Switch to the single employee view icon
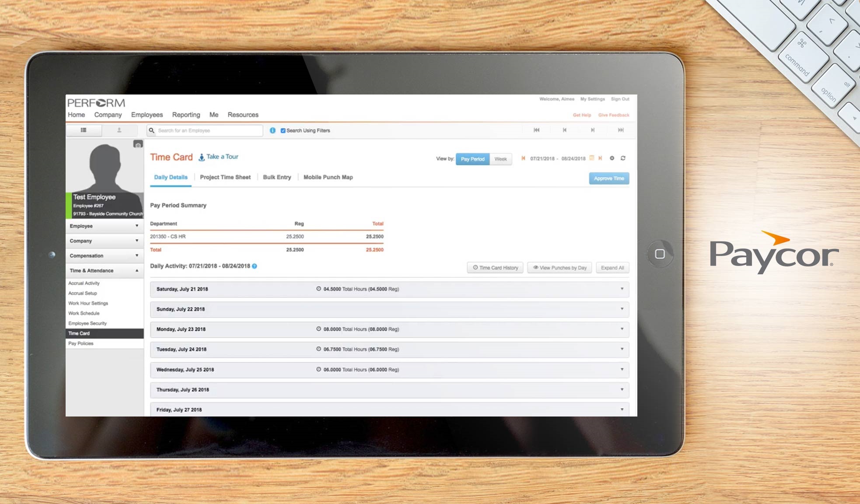 pos(119,130)
